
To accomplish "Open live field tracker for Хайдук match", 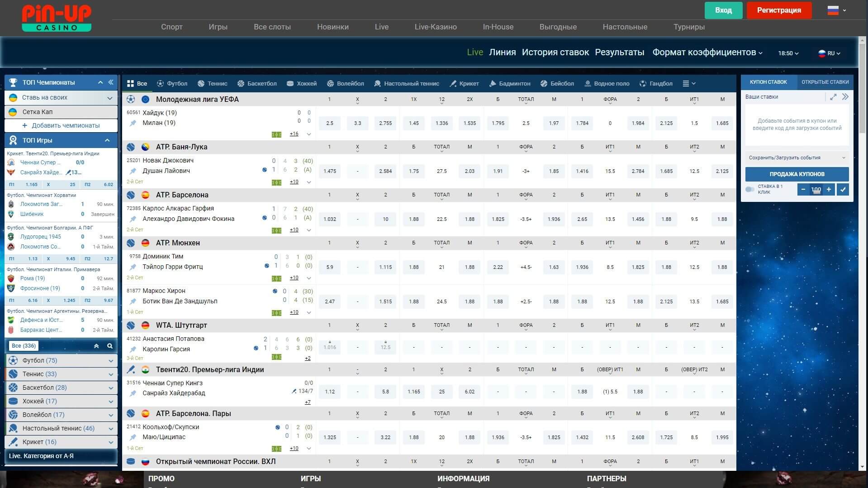I will (x=276, y=134).
